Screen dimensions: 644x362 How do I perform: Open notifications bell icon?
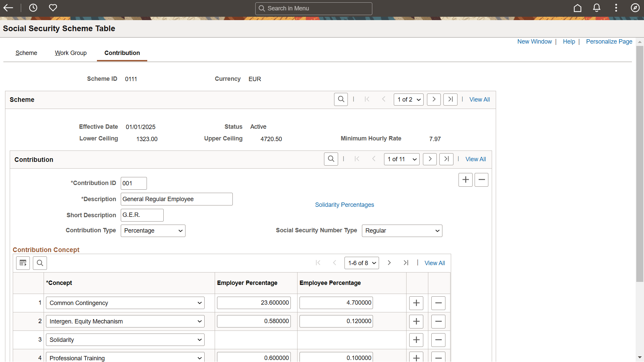pyautogui.click(x=596, y=8)
